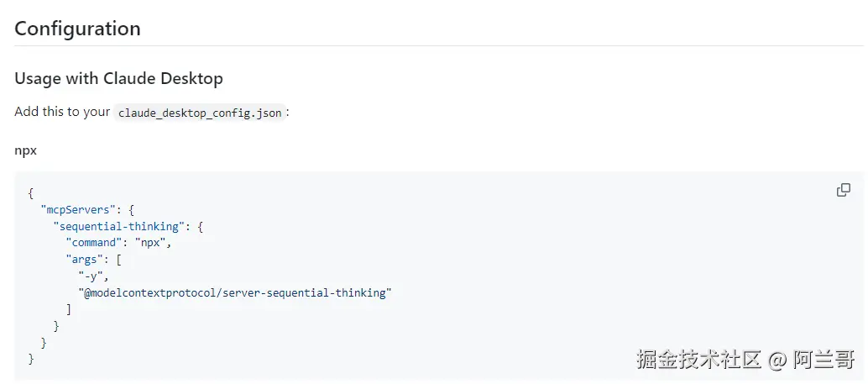The width and height of the screenshot is (868, 384).
Task: Click the "npx" value in code
Action: (153, 243)
